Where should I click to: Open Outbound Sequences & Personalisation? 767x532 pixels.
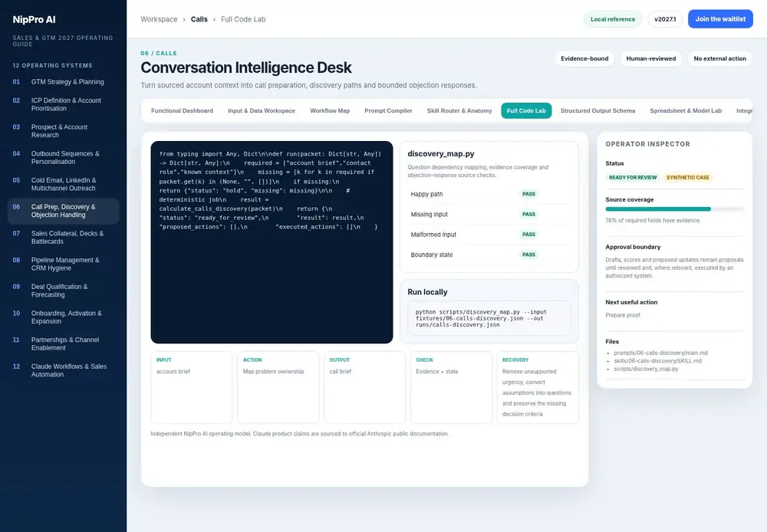click(x=63, y=157)
